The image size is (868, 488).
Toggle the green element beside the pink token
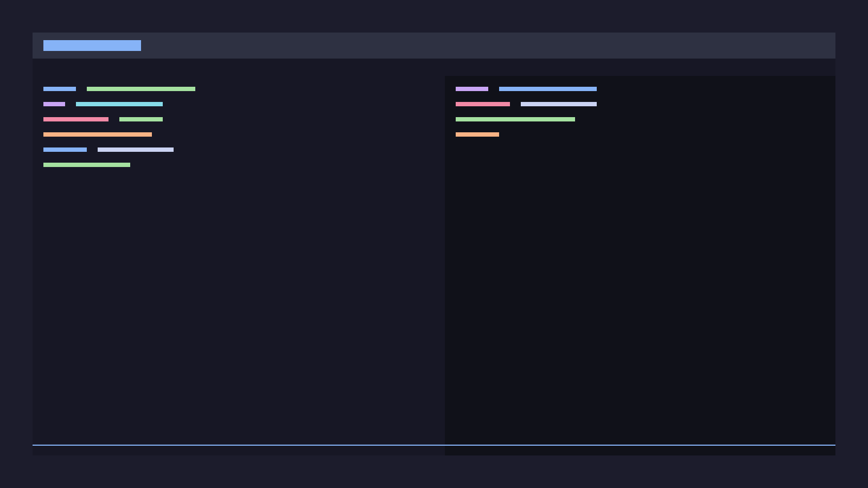(x=141, y=119)
